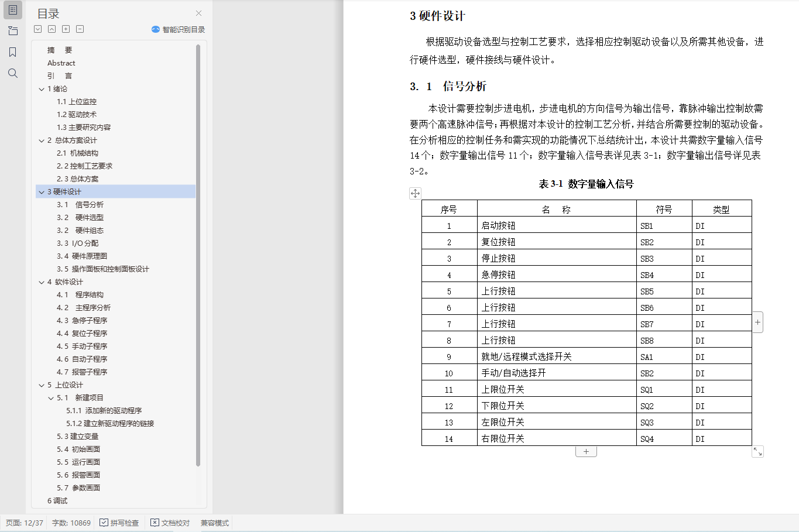The image size is (799, 532).
Task: Click the 字数: 10869 word count
Action: tap(71, 523)
